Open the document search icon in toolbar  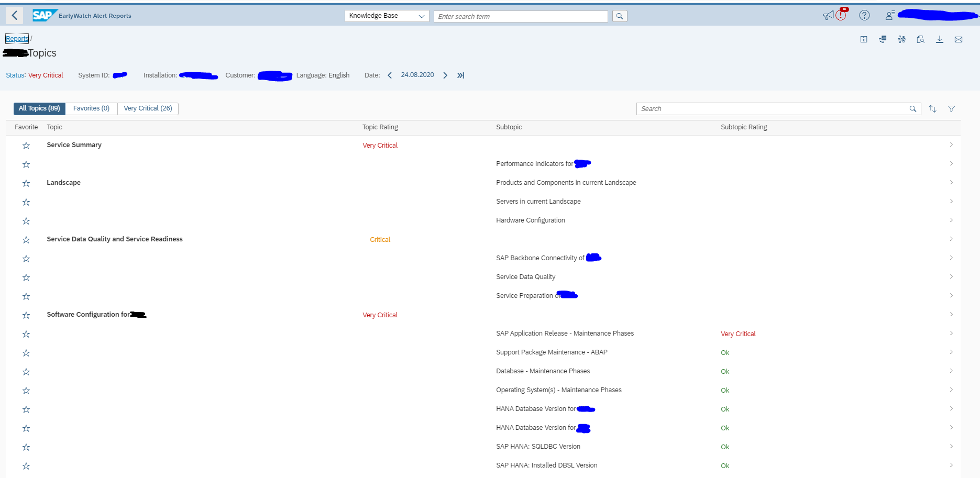click(x=920, y=39)
